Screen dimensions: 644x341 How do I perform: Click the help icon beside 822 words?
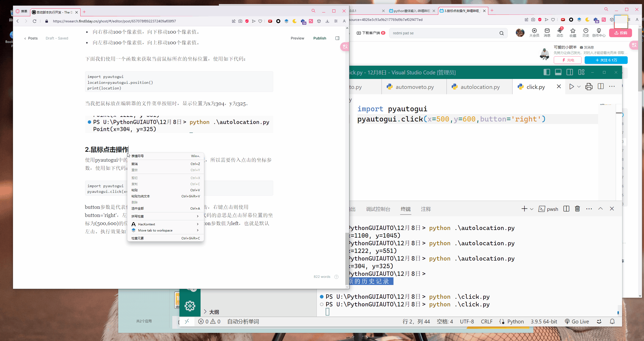click(336, 277)
